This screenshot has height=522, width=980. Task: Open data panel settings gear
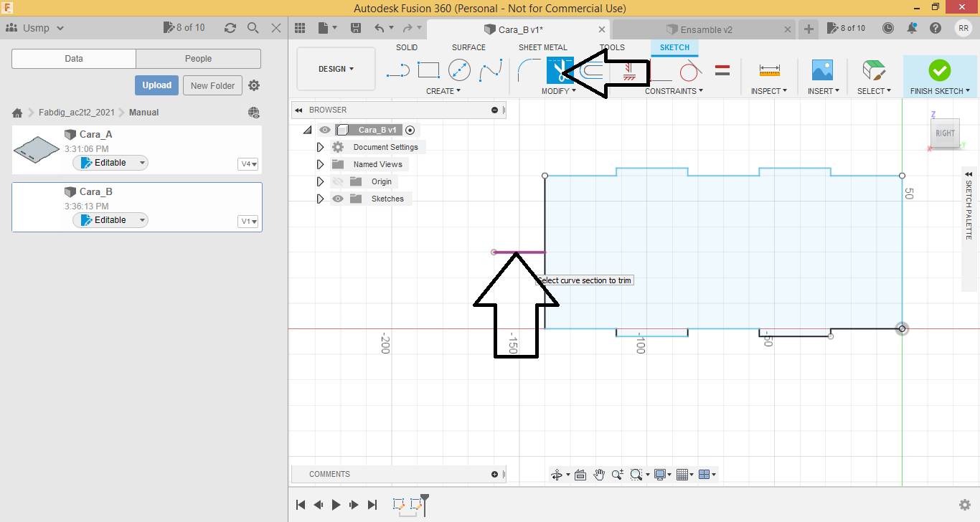254,85
